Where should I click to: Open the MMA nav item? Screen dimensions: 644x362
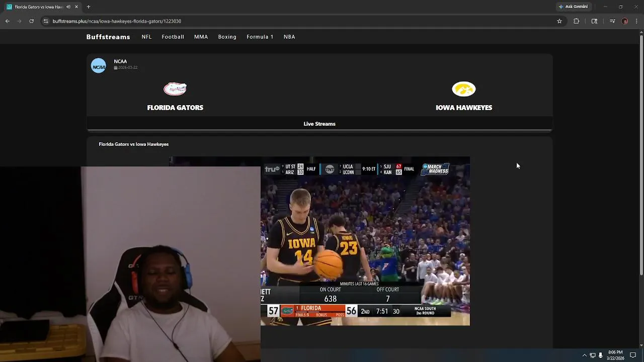[201, 37]
